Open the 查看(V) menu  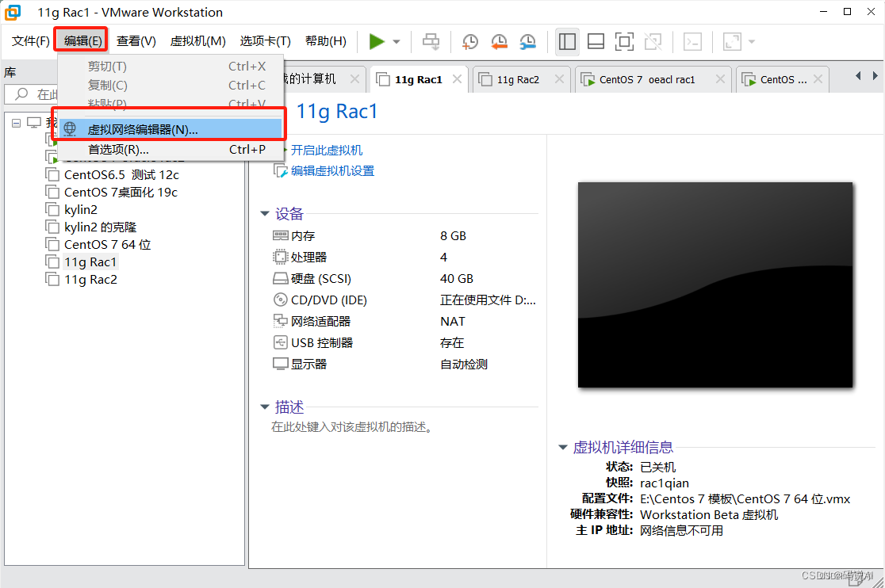coord(136,41)
